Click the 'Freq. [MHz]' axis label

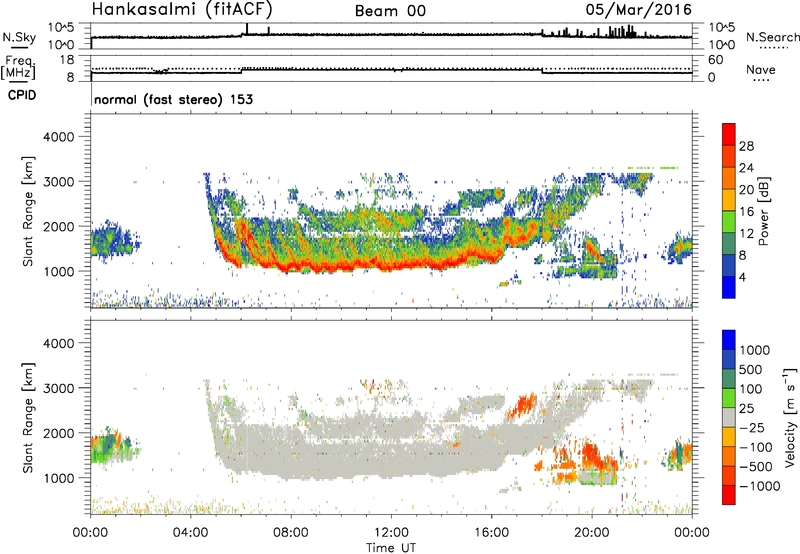[18, 67]
